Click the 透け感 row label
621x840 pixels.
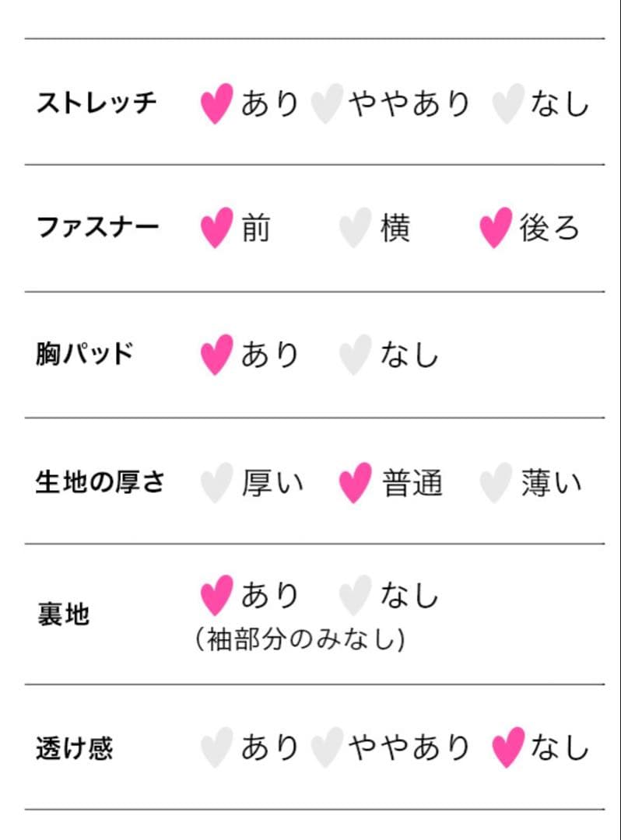point(75,748)
